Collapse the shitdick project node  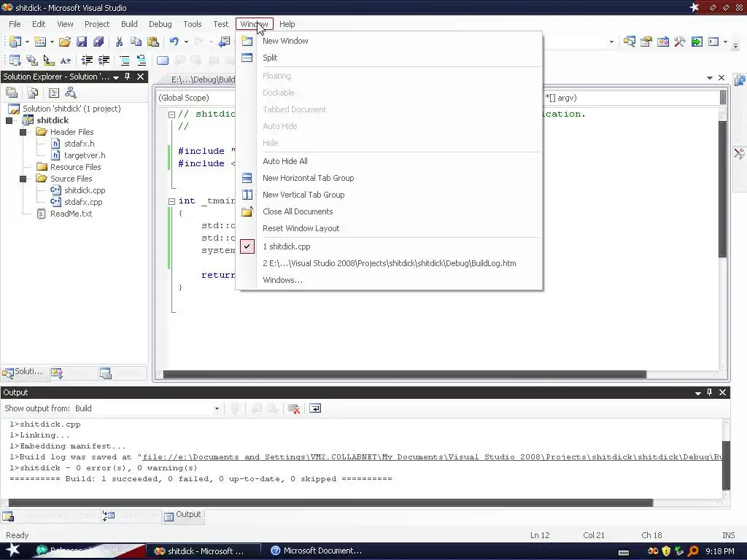(x=9, y=120)
